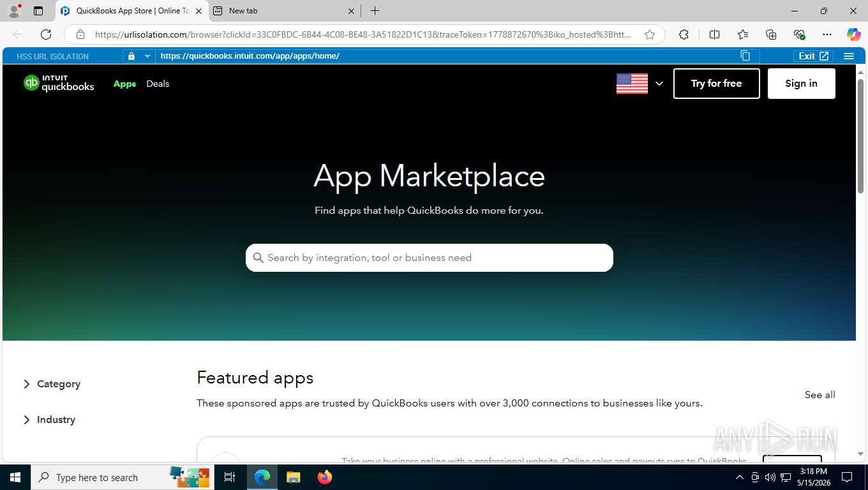Screen dimensions: 868x490
Task: Click the Try for free button
Action: pyautogui.click(x=717, y=84)
